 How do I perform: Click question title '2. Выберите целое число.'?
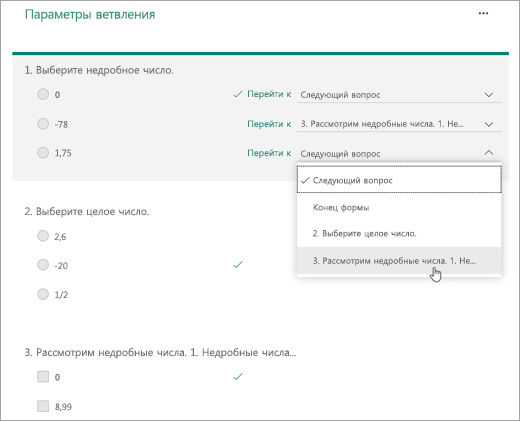point(87,212)
